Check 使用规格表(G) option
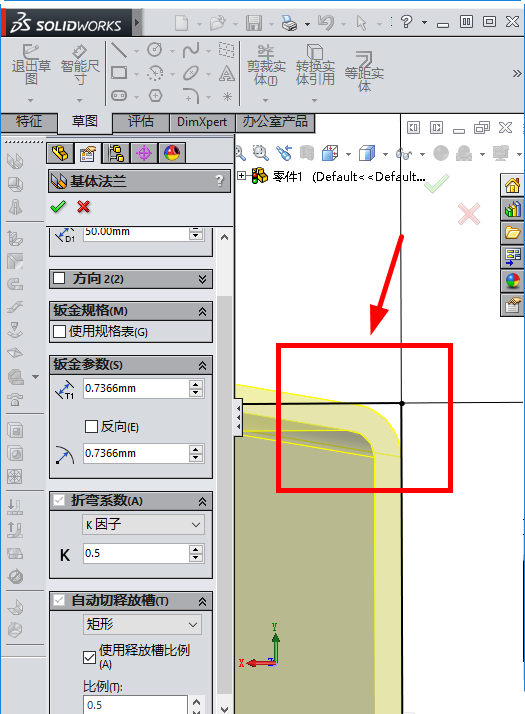 click(x=59, y=332)
